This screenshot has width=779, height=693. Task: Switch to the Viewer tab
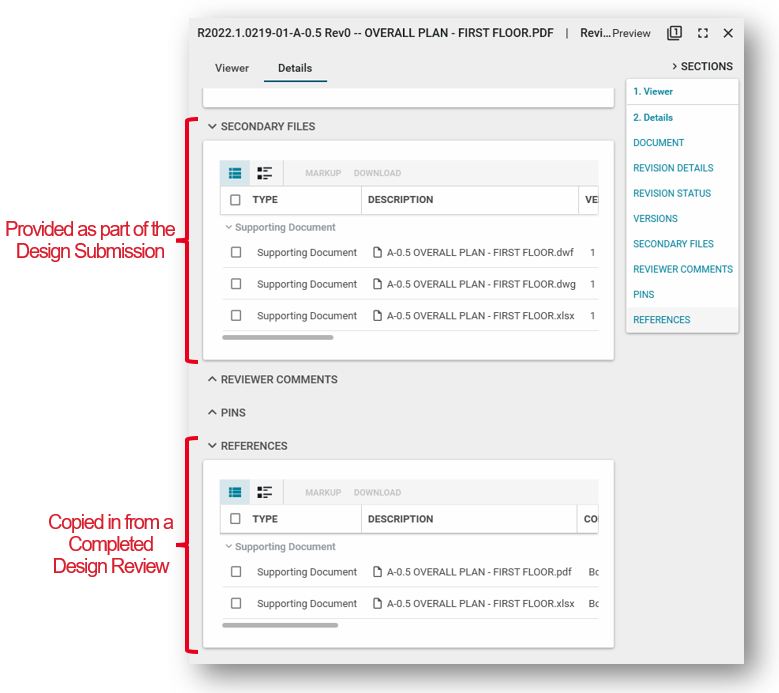[x=232, y=68]
